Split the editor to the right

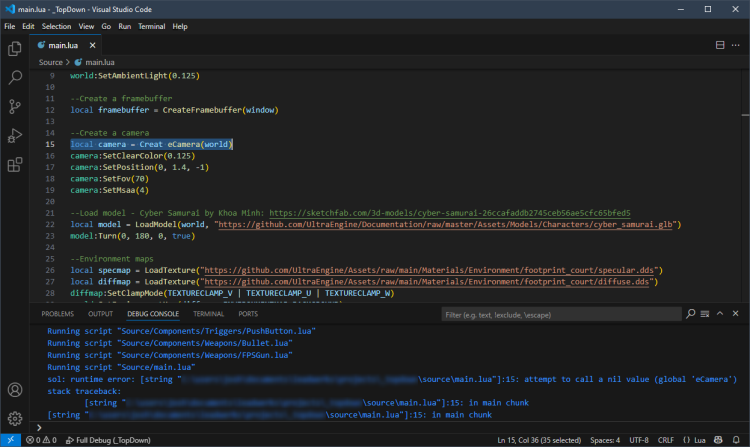[721, 46]
